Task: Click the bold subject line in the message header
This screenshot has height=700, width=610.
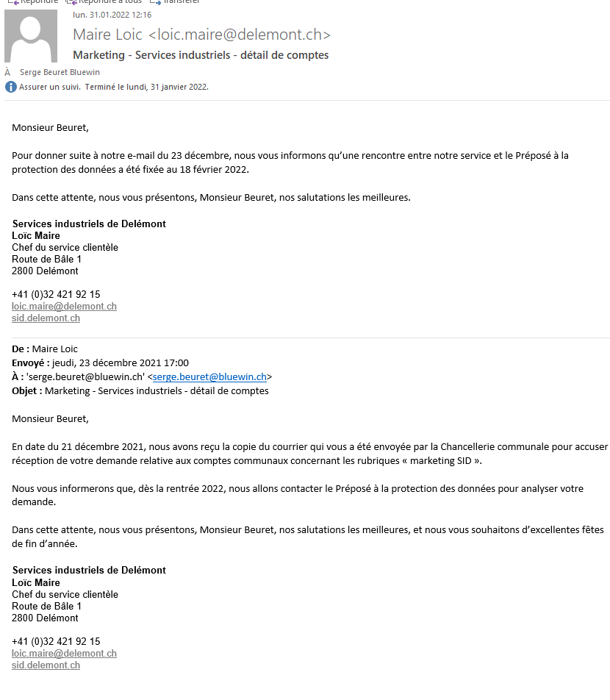Action: (x=201, y=55)
